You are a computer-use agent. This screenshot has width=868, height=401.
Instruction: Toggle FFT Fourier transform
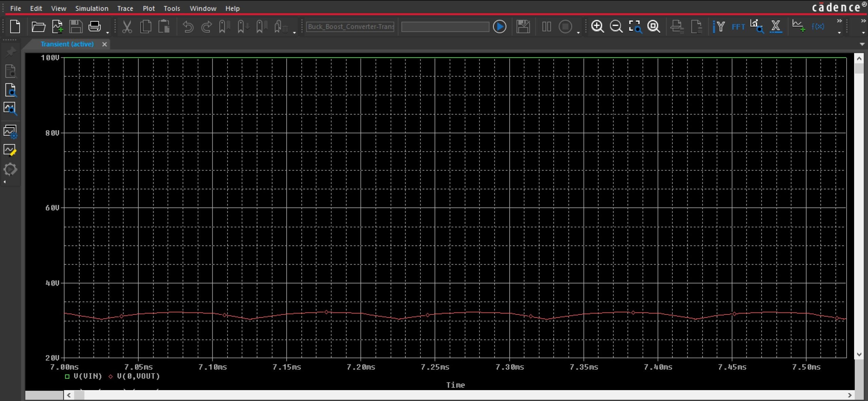pyautogui.click(x=738, y=27)
